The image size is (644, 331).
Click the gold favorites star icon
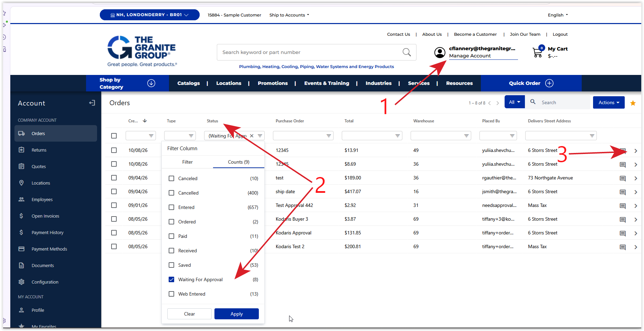point(633,103)
